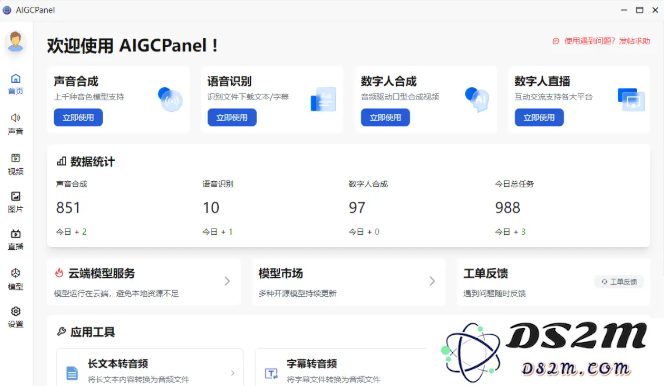Click 立即使用 under 声音合成
Viewport: 664px width, 386px height.
78,117
